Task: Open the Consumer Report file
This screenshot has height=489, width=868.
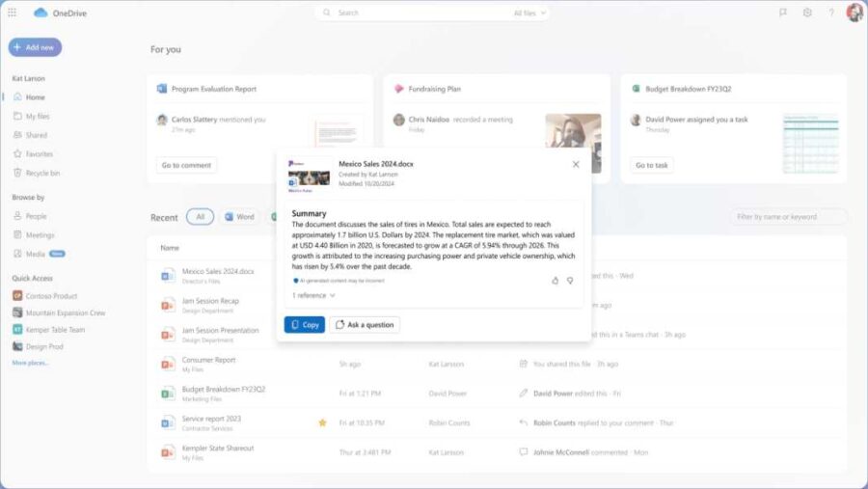Action: coord(208,360)
